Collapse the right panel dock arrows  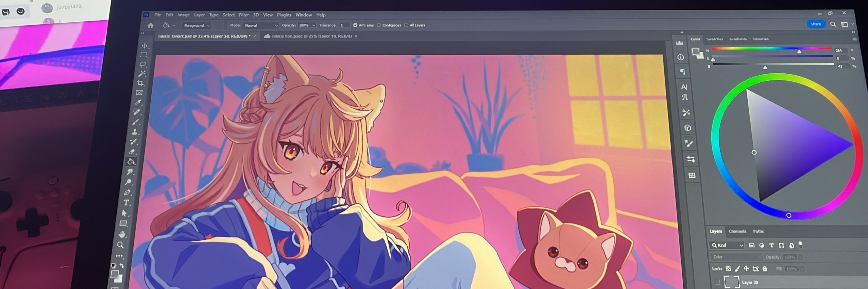click(x=854, y=32)
